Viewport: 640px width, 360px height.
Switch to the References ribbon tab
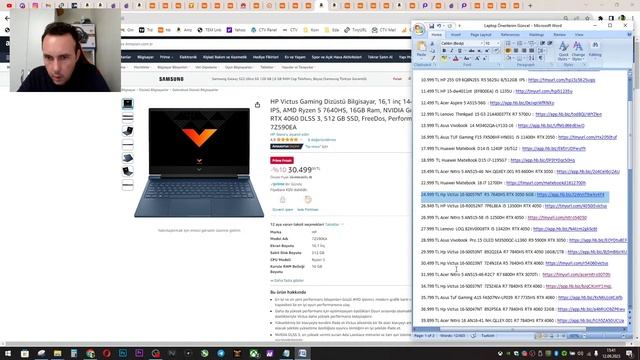[x=510, y=35]
